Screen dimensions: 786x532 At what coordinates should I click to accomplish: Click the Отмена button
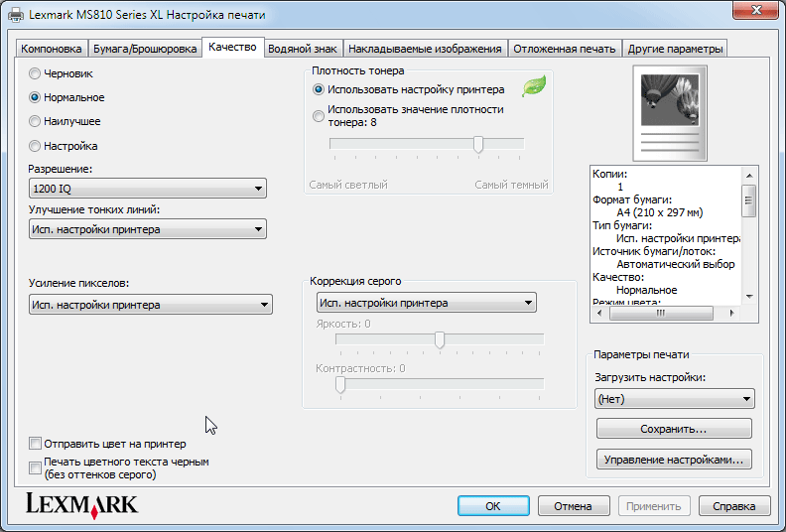tap(574, 506)
